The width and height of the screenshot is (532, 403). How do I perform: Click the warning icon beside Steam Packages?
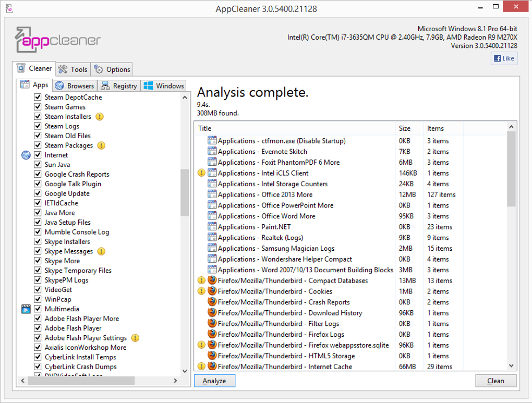tap(101, 145)
